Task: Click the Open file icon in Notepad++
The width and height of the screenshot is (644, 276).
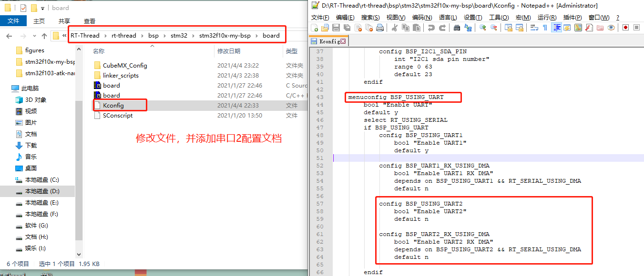Action: [325, 28]
